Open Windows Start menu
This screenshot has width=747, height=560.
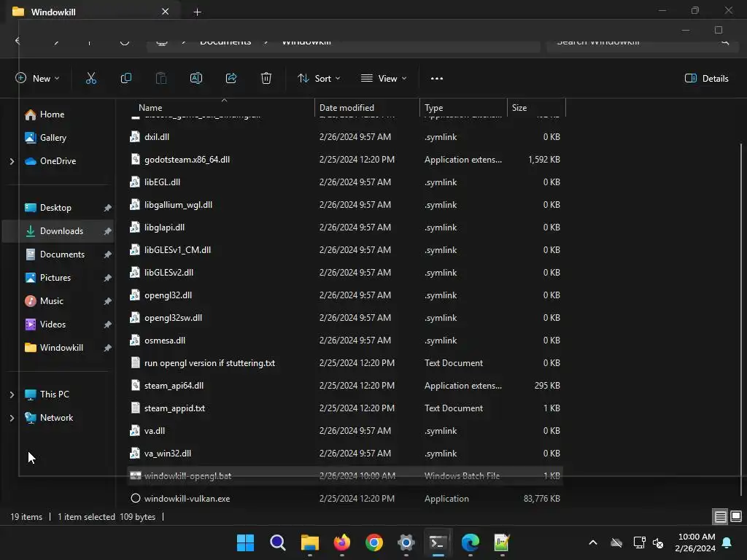pyautogui.click(x=245, y=542)
